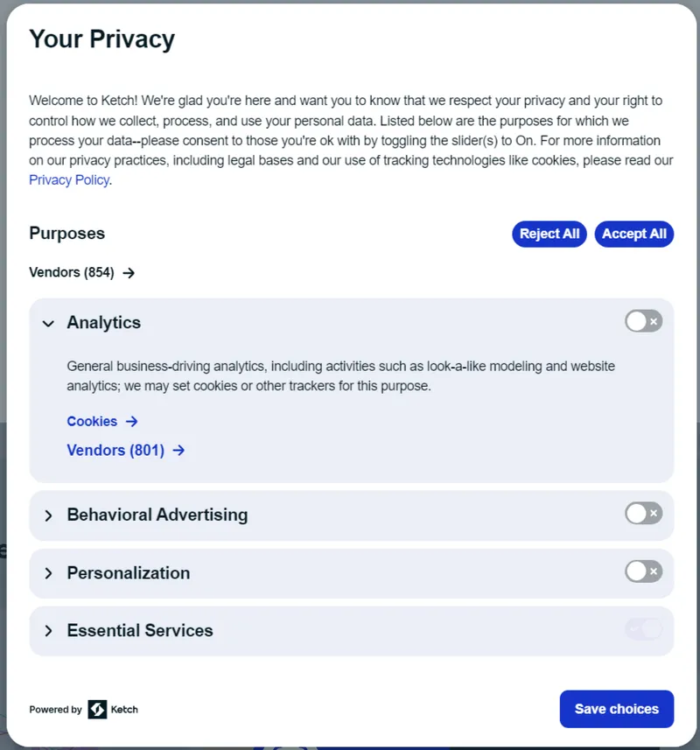Click the Essential Services toggle
Image resolution: width=700 pixels, height=750 pixels.
pyautogui.click(x=644, y=630)
